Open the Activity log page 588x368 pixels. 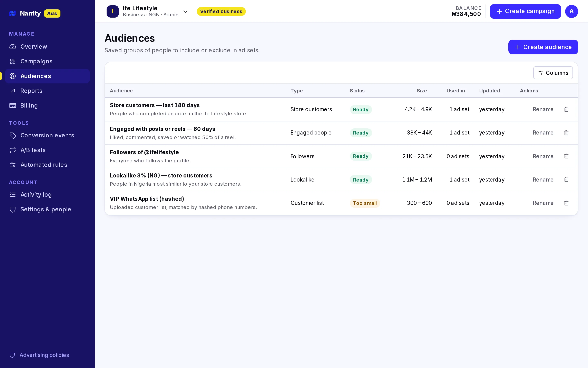coord(47,194)
